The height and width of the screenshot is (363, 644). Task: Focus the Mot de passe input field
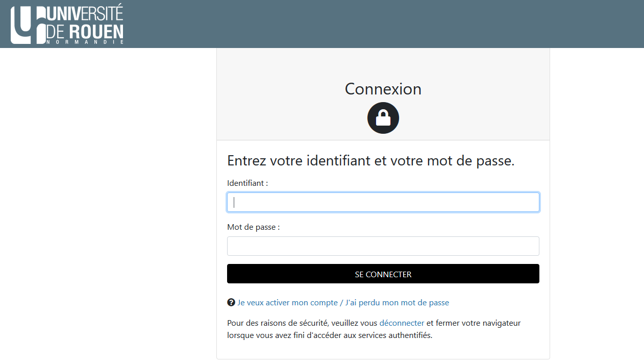pos(383,246)
